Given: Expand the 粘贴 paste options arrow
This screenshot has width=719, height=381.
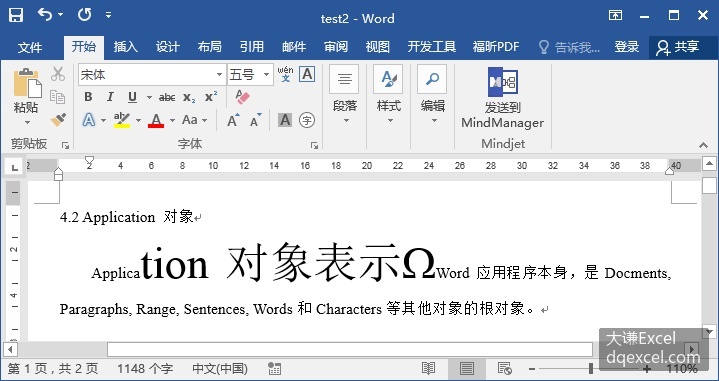Looking at the screenshot, I should pos(27,122).
